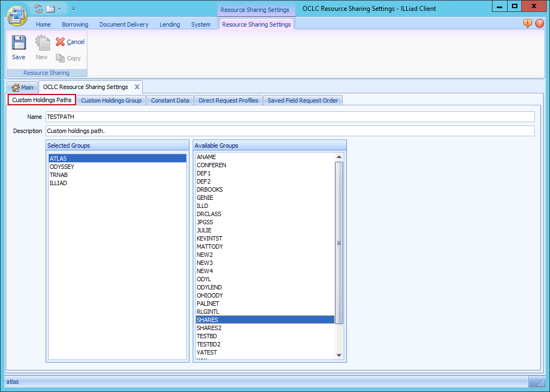Click the red help question mark icon
This screenshot has width=550, height=392.
[x=540, y=23]
